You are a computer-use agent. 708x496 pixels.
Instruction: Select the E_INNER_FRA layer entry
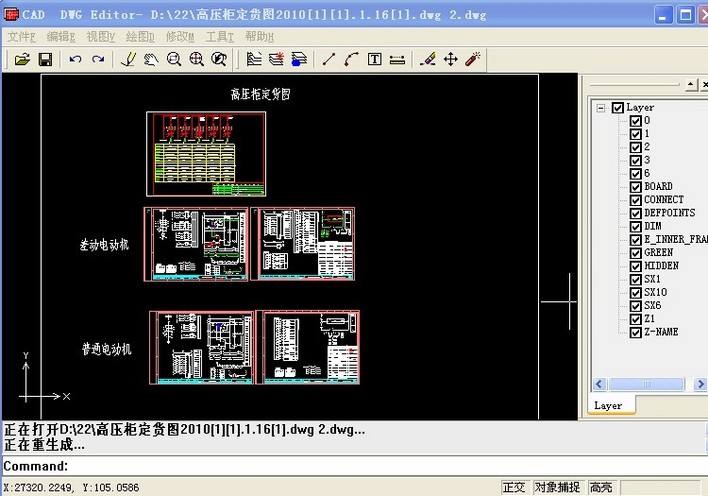coord(676,239)
